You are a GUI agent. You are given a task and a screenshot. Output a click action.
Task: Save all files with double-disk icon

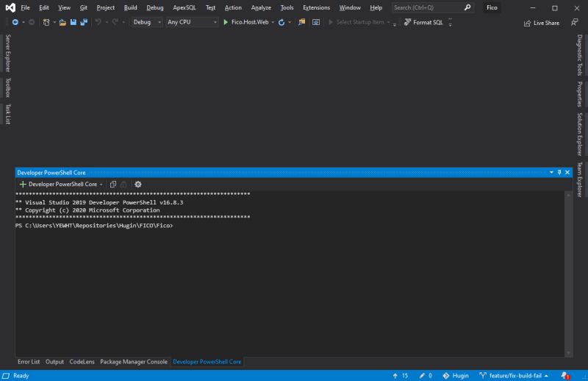[84, 23]
